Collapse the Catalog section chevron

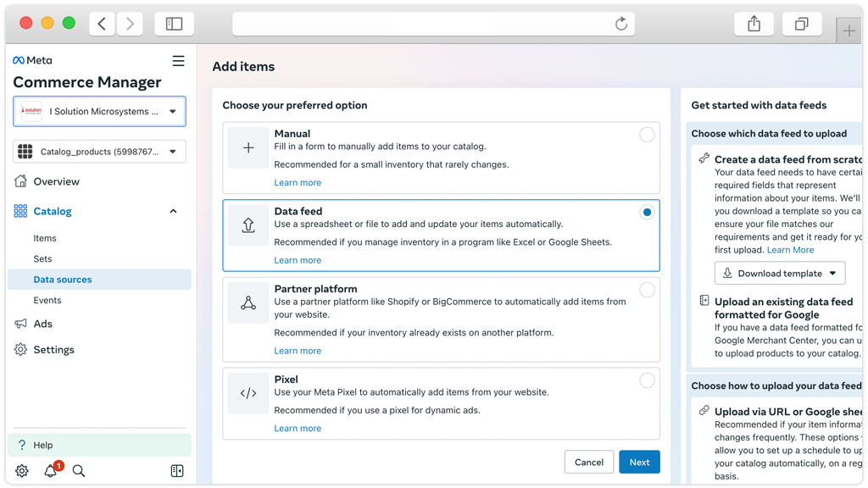[174, 211]
